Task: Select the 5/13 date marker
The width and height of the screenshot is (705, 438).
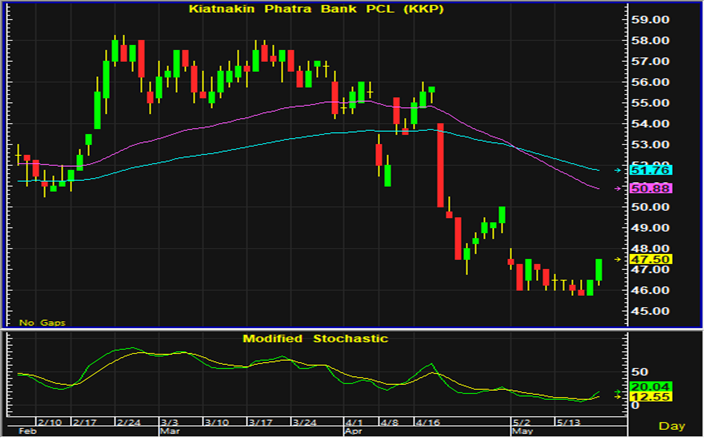Action: pos(569,423)
